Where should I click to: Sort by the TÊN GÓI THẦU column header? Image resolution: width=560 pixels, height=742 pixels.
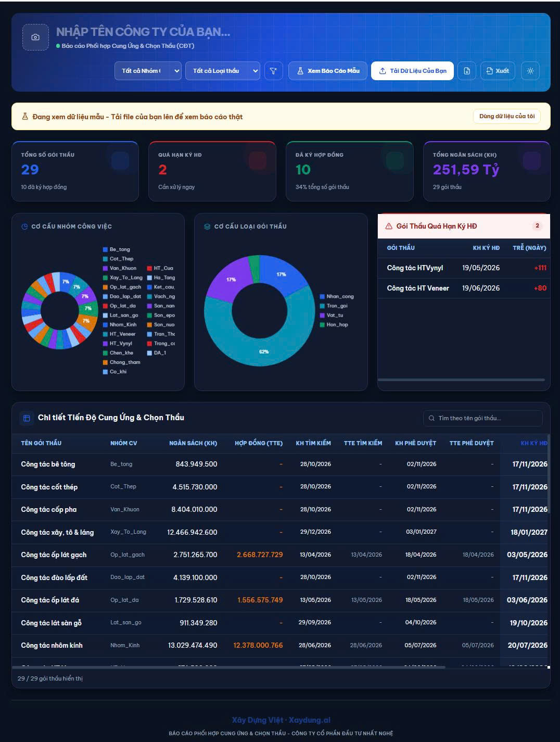coord(41,443)
